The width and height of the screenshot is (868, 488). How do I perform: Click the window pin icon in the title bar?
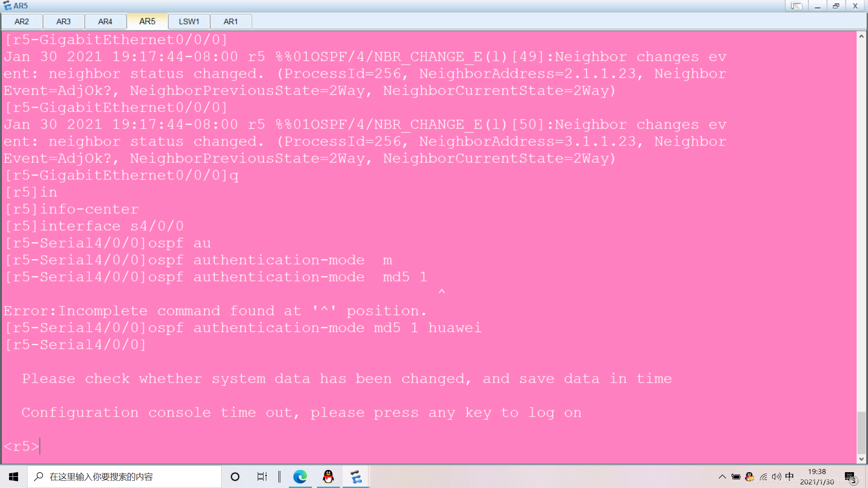tap(796, 6)
